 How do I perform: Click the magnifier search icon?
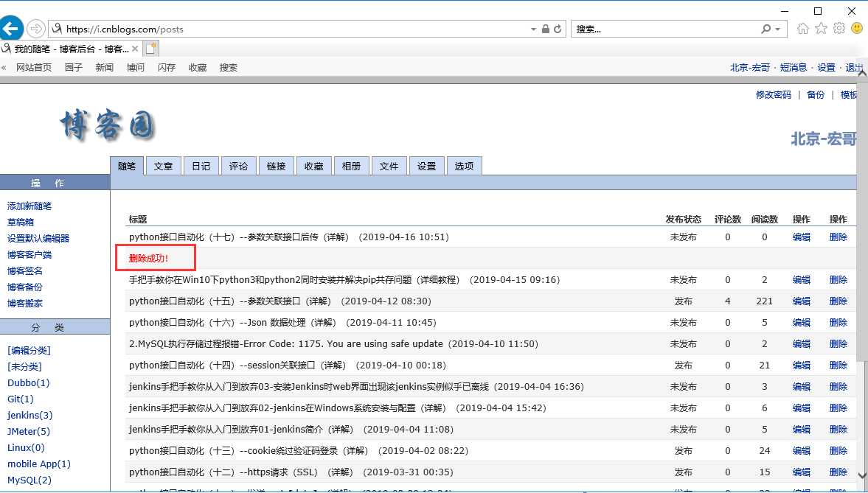coord(766,29)
